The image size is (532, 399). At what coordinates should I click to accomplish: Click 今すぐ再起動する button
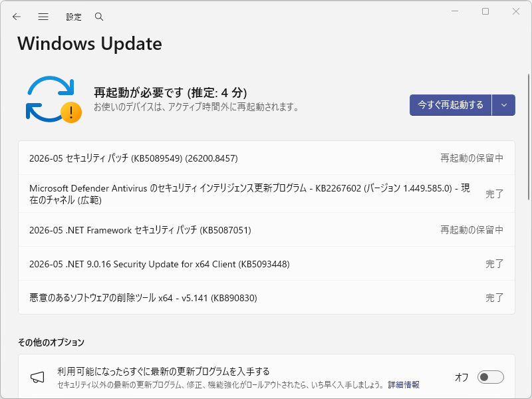click(x=450, y=105)
